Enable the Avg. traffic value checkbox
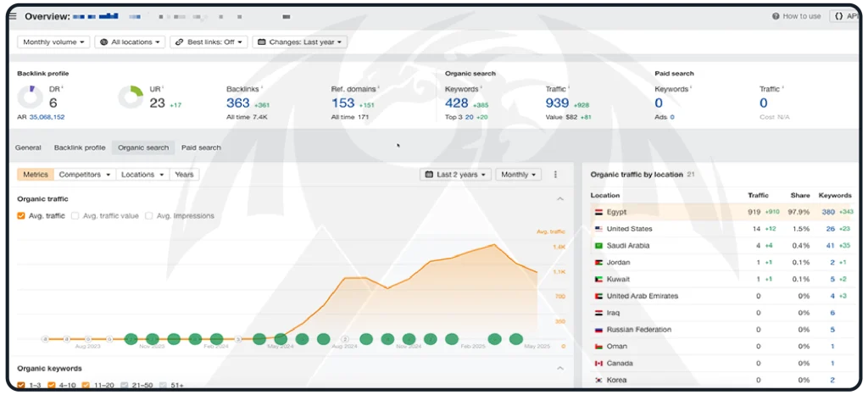This screenshot has width=868, height=395. click(x=75, y=216)
